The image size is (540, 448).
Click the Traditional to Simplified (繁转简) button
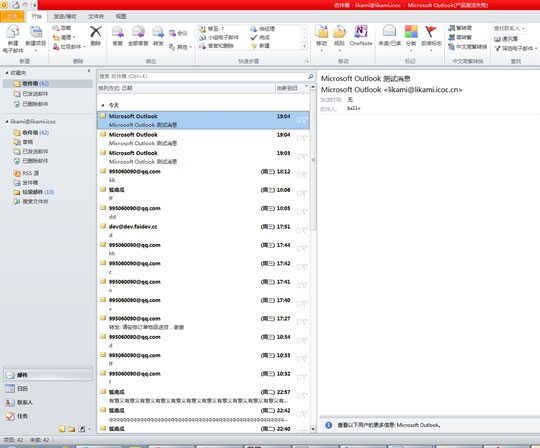click(460, 28)
